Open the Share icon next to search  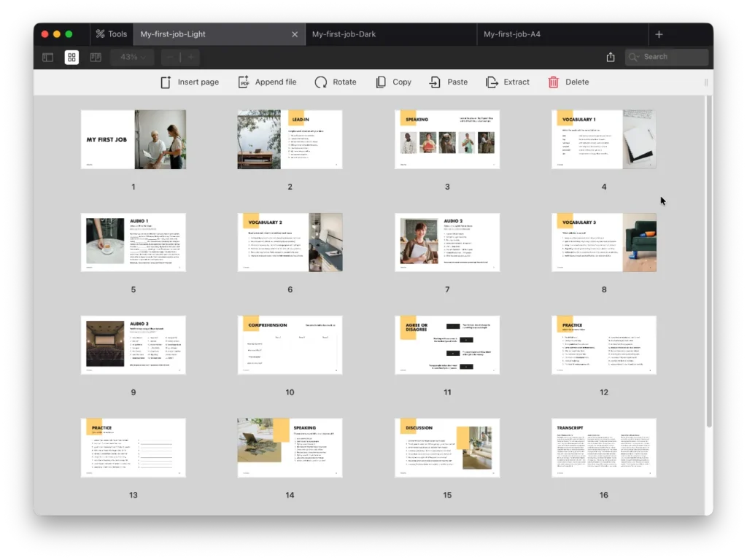tap(610, 56)
